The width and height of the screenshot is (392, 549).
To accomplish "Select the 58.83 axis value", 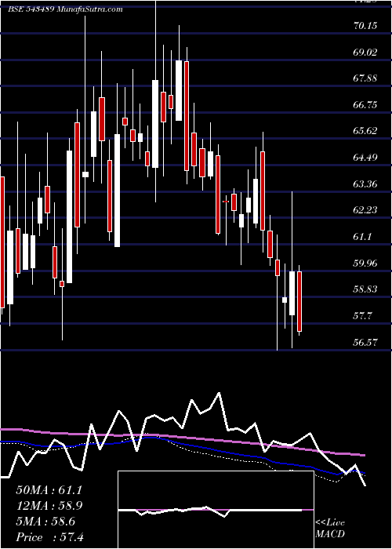I will (x=365, y=289).
